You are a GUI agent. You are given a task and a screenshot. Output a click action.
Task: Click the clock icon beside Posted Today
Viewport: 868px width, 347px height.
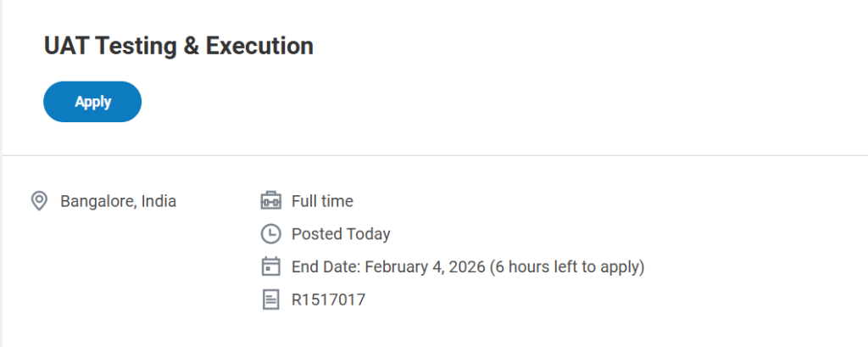(270, 233)
